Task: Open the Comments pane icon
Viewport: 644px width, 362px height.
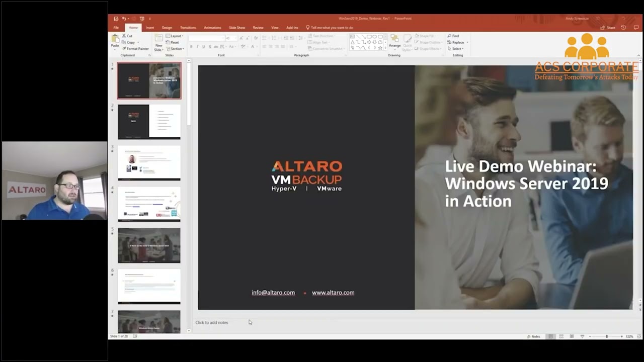Action: point(635,28)
